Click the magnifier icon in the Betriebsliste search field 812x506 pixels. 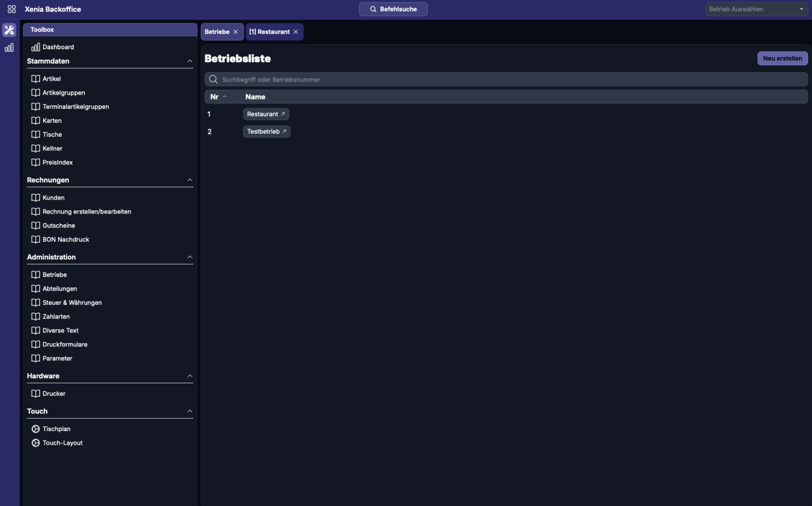pyautogui.click(x=213, y=80)
